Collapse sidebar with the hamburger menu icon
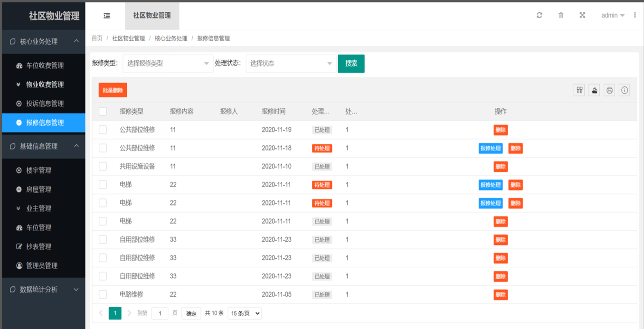 (107, 16)
